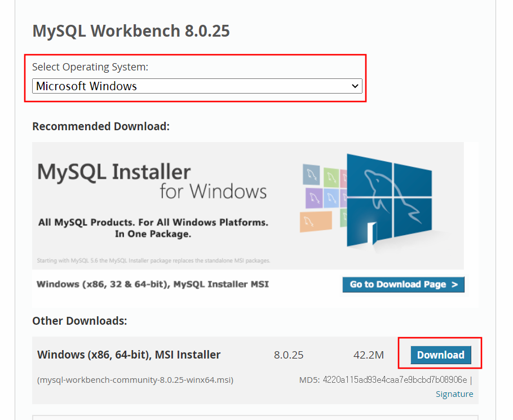The image size is (513, 420).
Task: Open the Select Operating System dropdown
Action: point(197,86)
